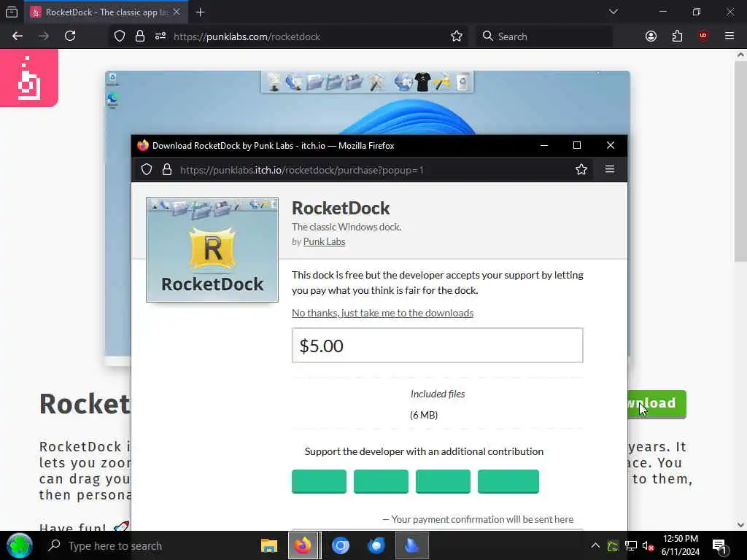747x560 pixels.
Task: Open site permissions icon in main address bar
Action: [160, 36]
